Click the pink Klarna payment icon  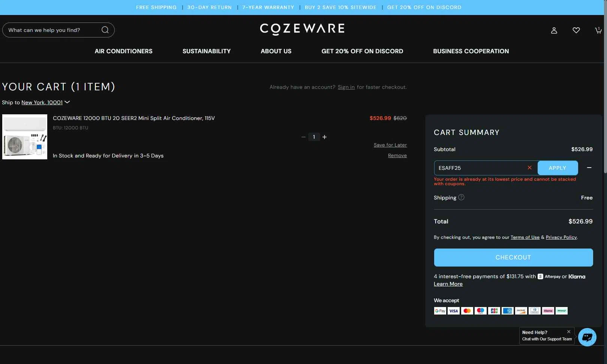pyautogui.click(x=548, y=311)
